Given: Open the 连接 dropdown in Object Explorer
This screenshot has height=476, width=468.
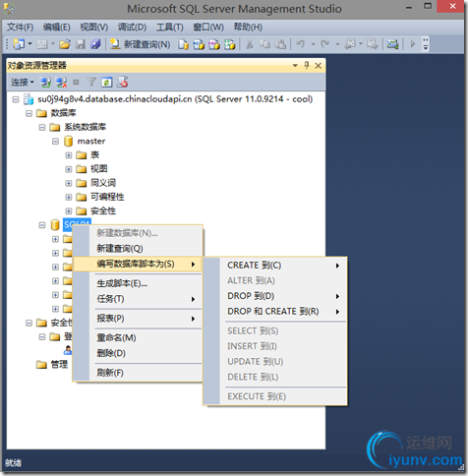Looking at the screenshot, I should pyautogui.click(x=23, y=82).
